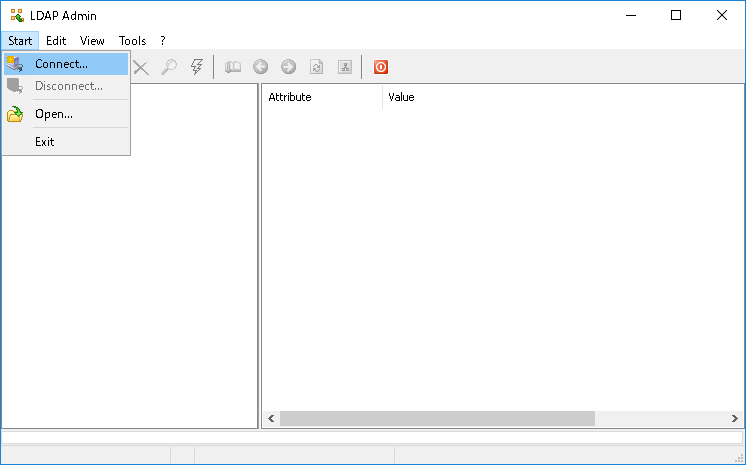
Task: Open the Edit menu
Action: [x=56, y=41]
